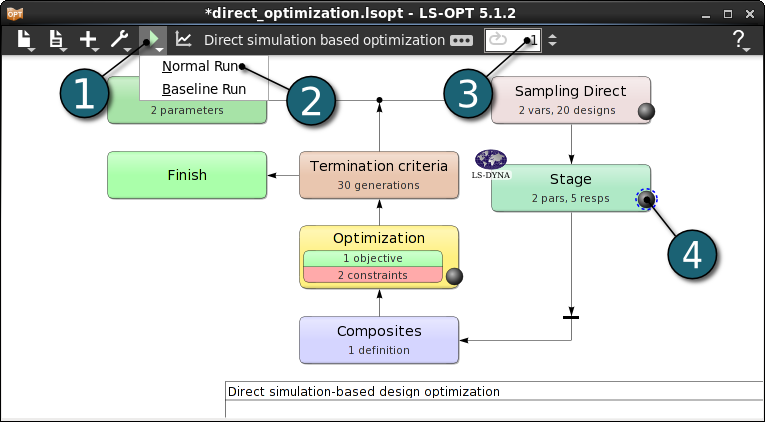This screenshot has height=422, width=765.
Task: Open the Termination criteria box
Action: pyautogui.click(x=379, y=175)
